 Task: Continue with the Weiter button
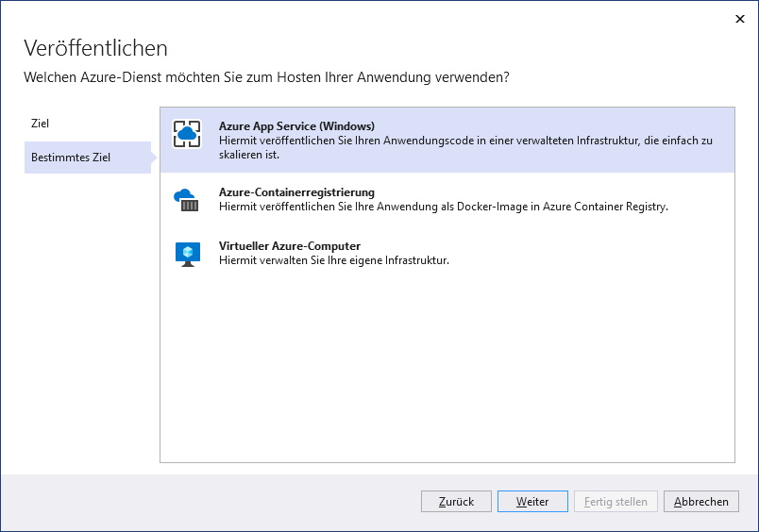point(532,502)
